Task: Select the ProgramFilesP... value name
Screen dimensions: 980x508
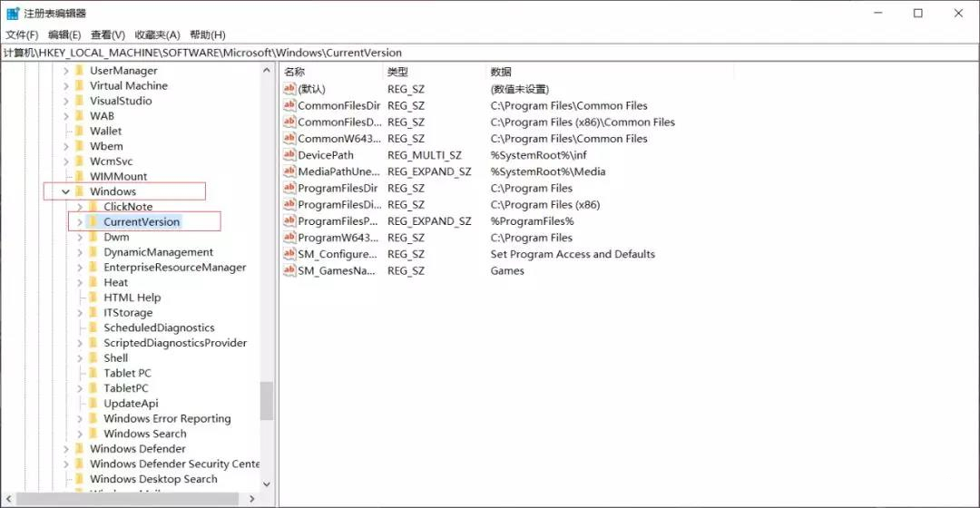Action: pyautogui.click(x=338, y=220)
